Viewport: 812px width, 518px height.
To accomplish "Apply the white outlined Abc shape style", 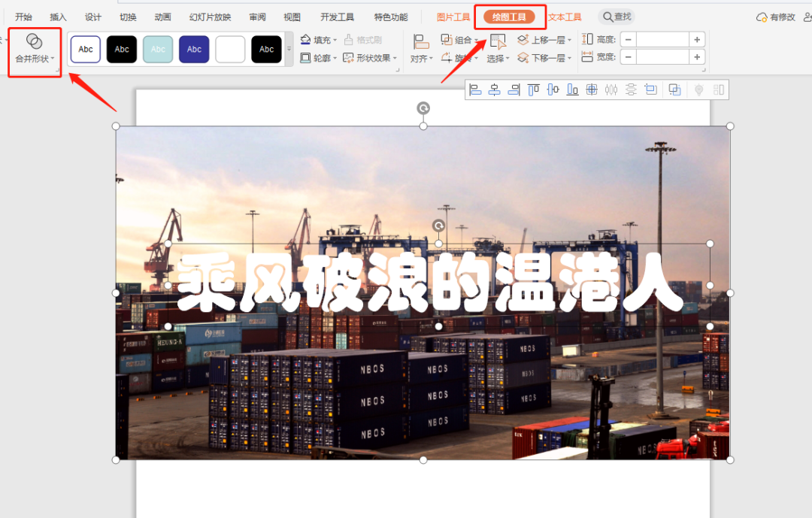I will [86, 49].
